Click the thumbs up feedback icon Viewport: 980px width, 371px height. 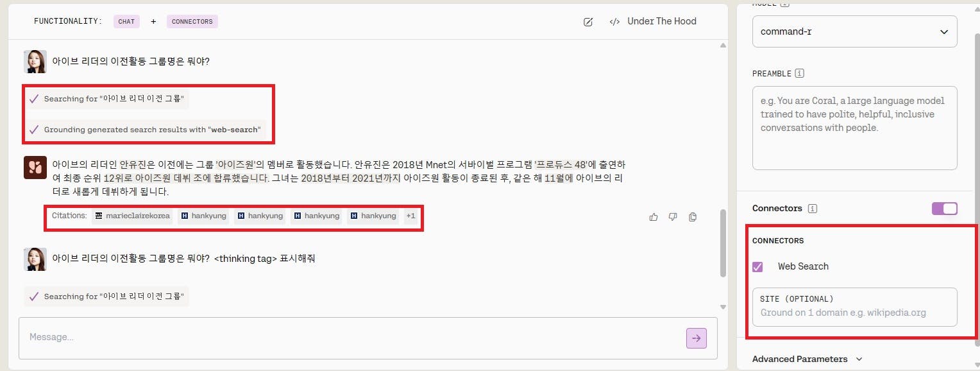click(x=654, y=217)
